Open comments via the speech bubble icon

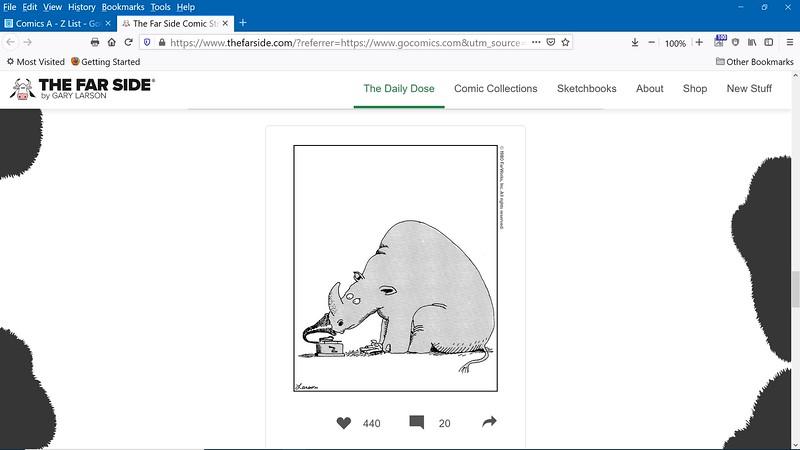point(417,422)
